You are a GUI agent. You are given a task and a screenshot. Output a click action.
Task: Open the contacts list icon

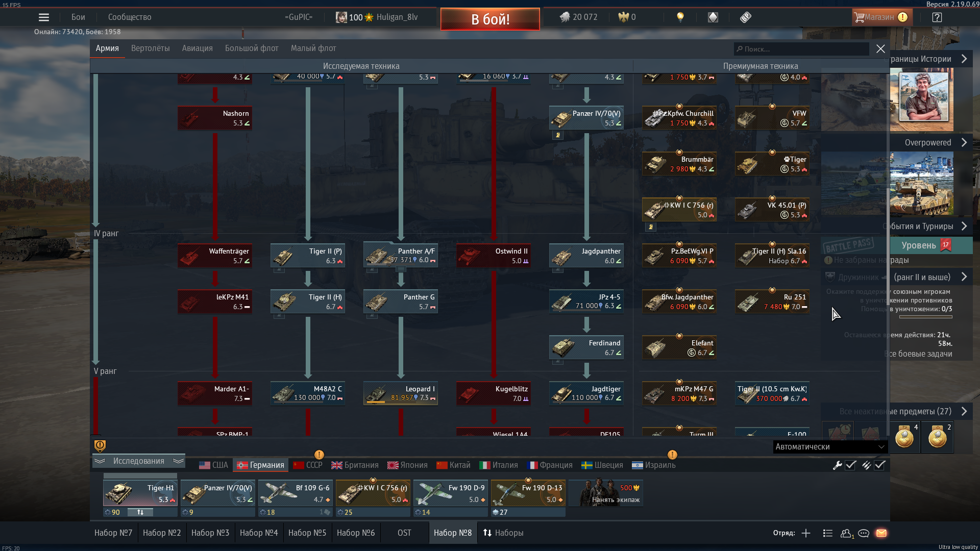click(x=828, y=533)
